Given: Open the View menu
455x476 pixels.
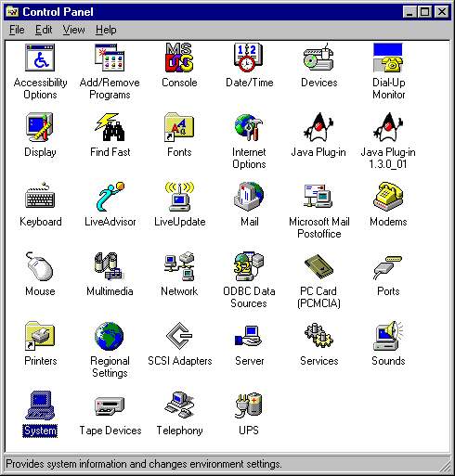Looking at the screenshot, I should click(73, 30).
